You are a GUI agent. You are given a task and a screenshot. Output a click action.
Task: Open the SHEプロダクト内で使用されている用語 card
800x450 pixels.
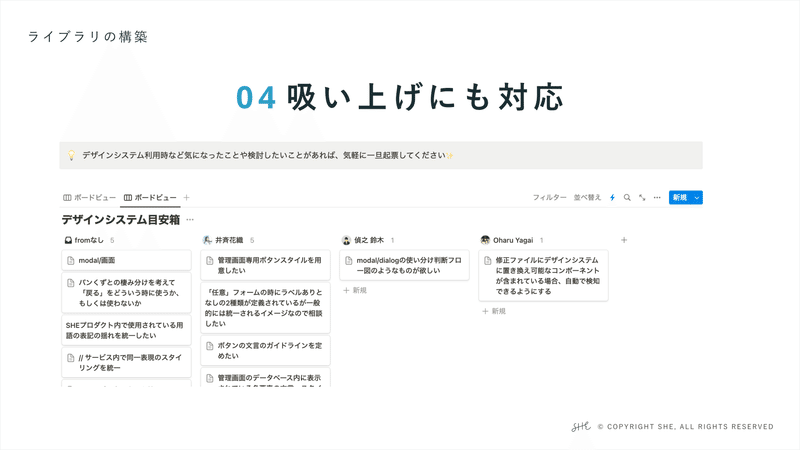click(x=127, y=330)
